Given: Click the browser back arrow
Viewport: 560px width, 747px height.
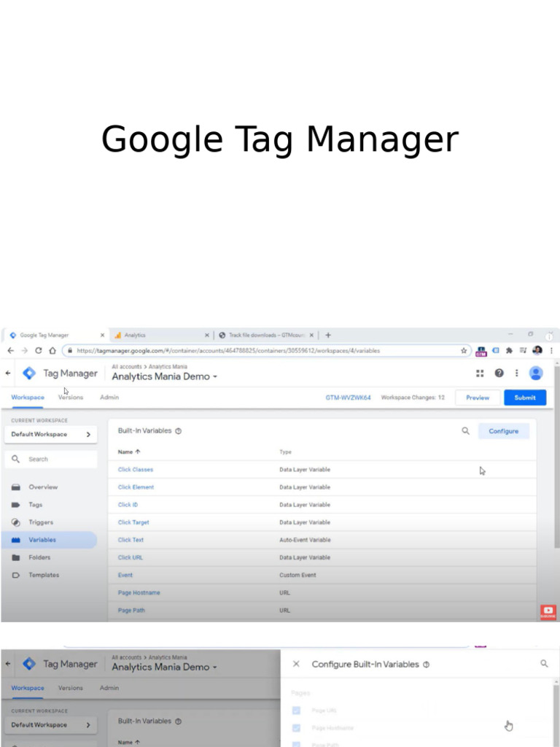Looking at the screenshot, I should coord(11,350).
